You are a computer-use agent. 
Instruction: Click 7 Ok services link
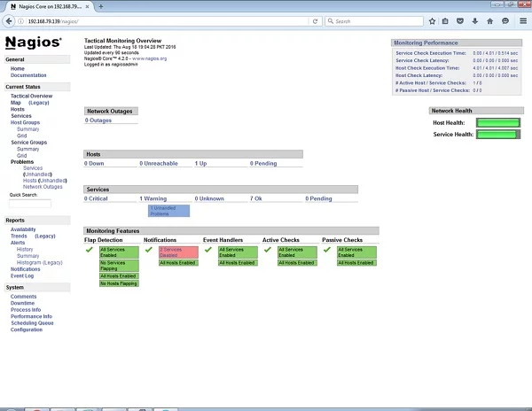click(256, 198)
